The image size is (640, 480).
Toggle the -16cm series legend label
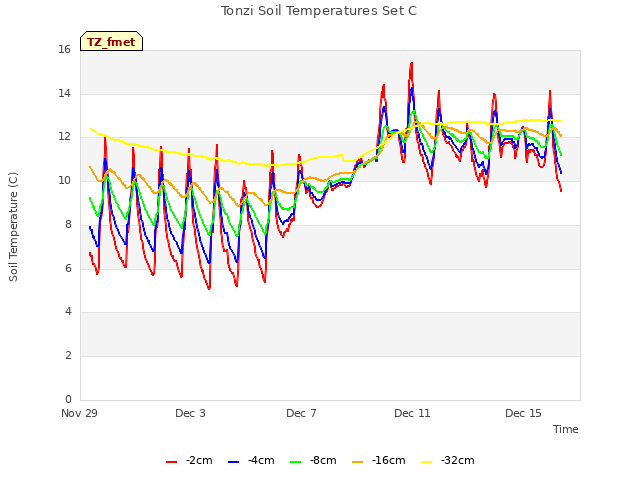388,460
